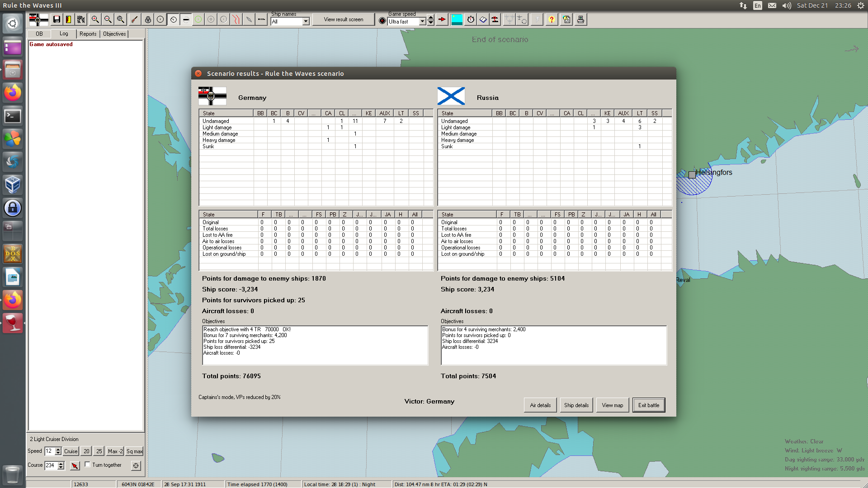The image size is (868, 488).
Task: Enable the Turn together checkbox
Action: point(88,465)
